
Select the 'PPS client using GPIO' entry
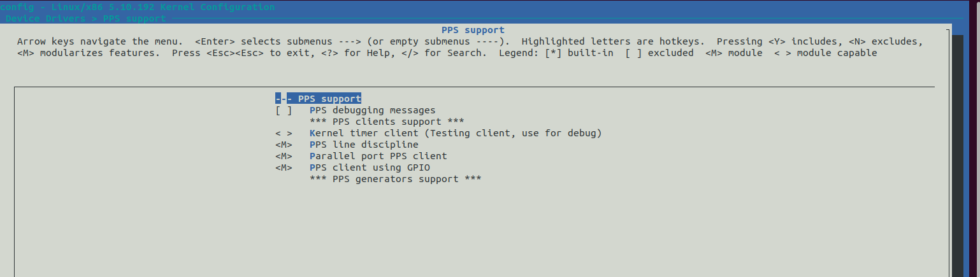coord(370,167)
